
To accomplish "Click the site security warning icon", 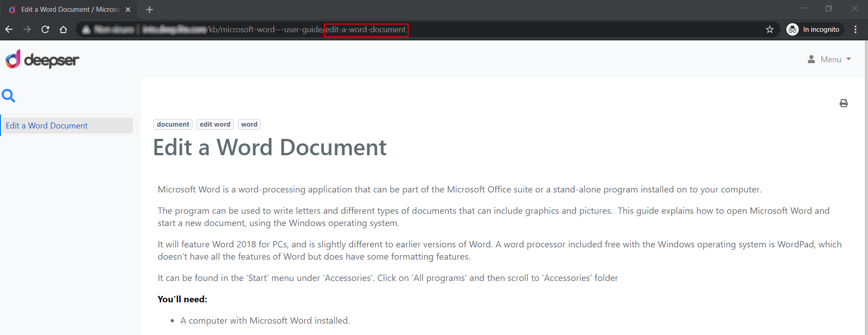I will tap(86, 30).
